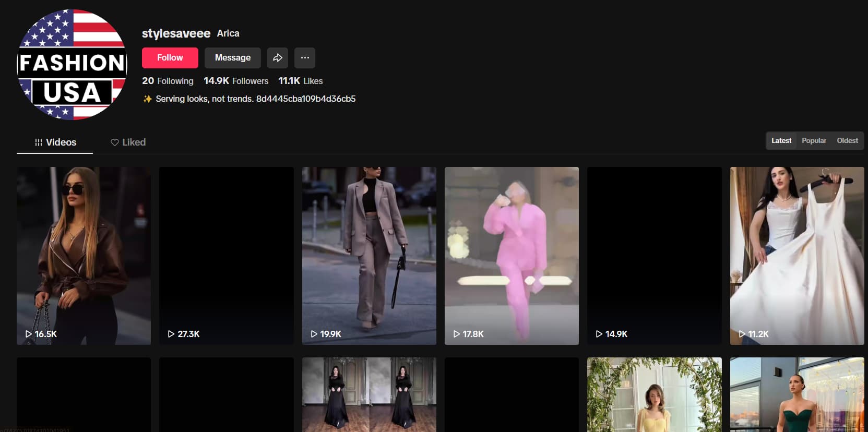
Task: Click the Follow button
Action: pos(170,58)
